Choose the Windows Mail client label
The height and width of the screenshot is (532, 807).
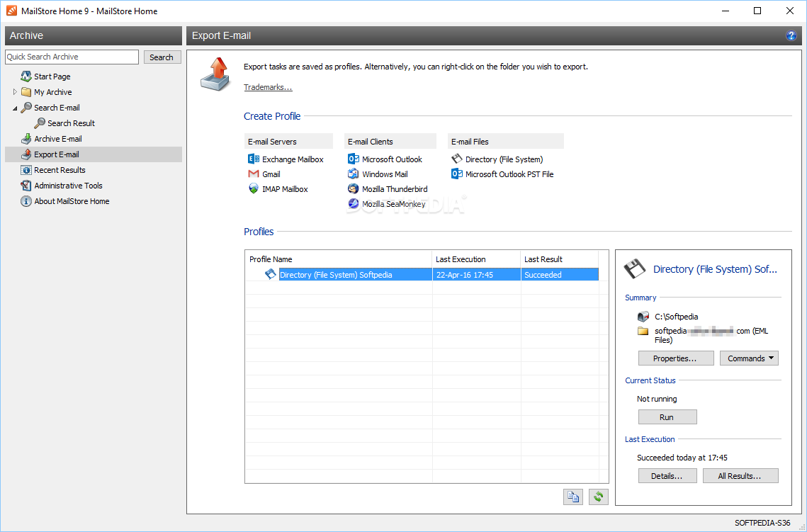(385, 174)
